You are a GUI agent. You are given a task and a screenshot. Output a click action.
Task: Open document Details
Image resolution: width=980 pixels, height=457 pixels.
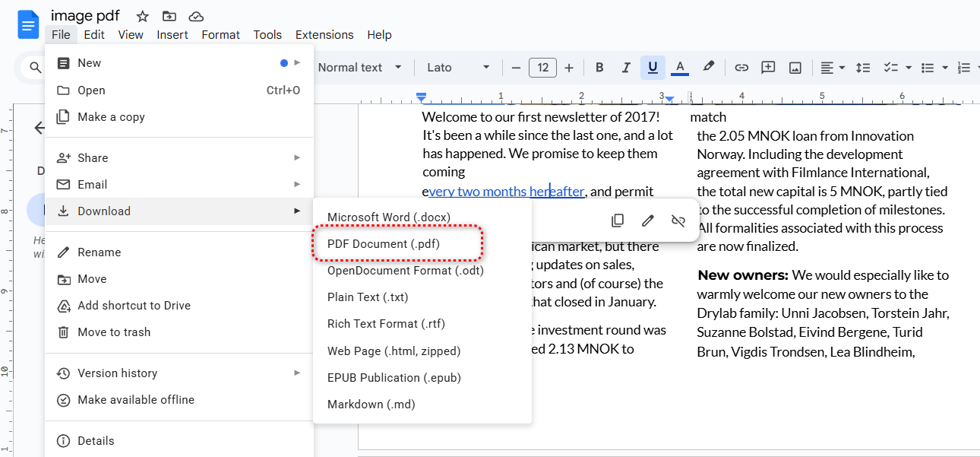coord(179,441)
